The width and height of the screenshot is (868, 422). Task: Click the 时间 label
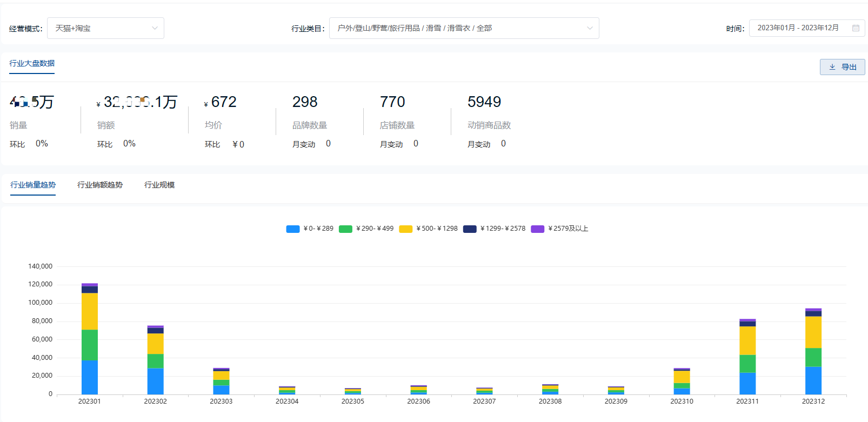(735, 29)
